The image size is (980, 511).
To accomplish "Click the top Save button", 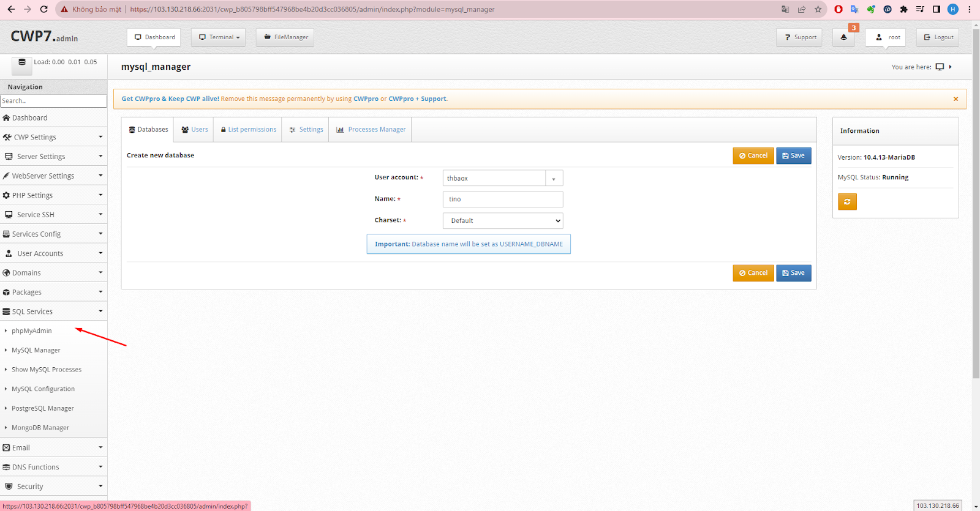I will (794, 155).
